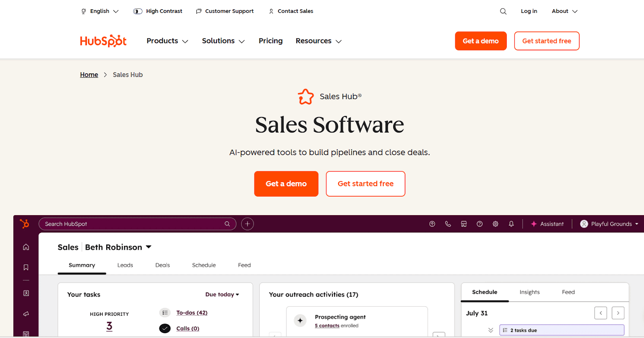The width and height of the screenshot is (644, 338).
Task: Go to previous day in schedule
Action: click(601, 313)
